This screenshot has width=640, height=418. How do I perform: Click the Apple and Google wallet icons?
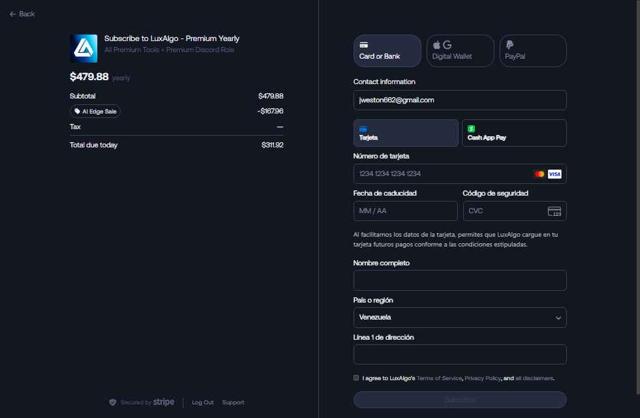coord(442,44)
